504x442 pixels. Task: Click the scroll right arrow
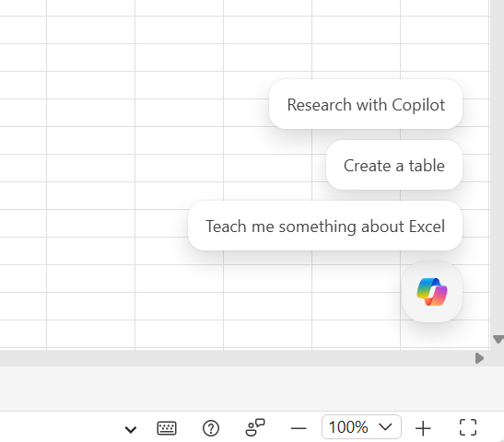click(x=479, y=358)
